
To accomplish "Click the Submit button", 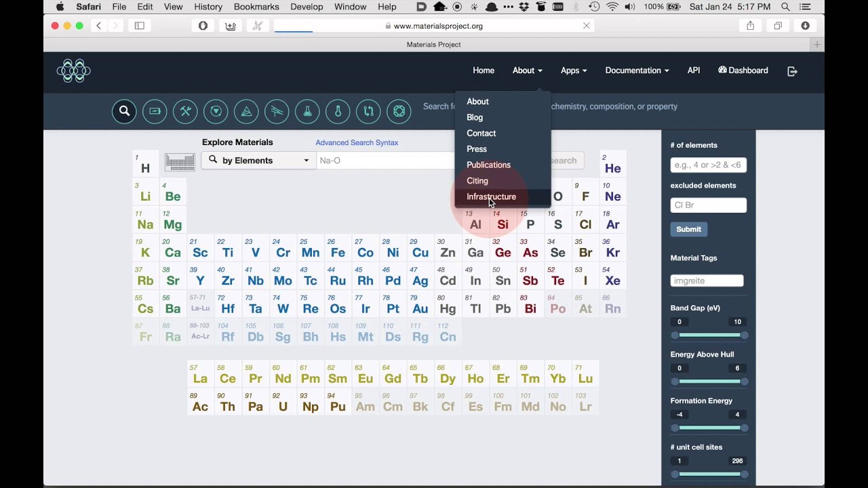I will tap(688, 229).
